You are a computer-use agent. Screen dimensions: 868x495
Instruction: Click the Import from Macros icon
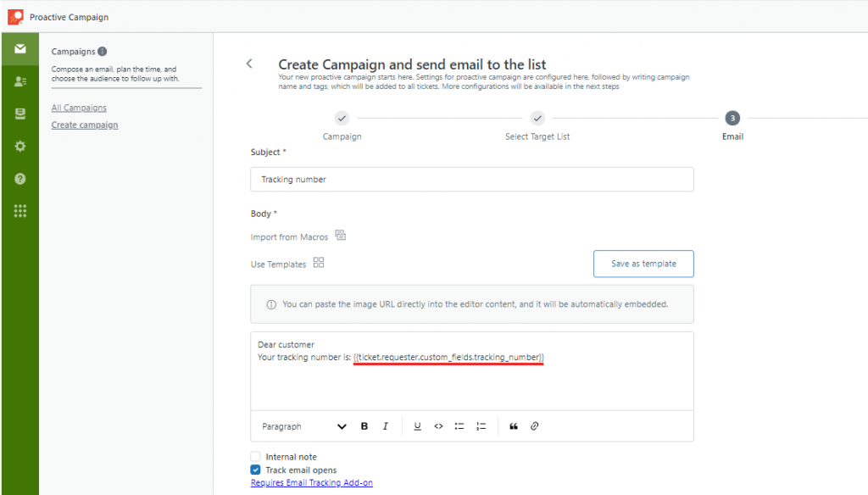tap(340, 236)
